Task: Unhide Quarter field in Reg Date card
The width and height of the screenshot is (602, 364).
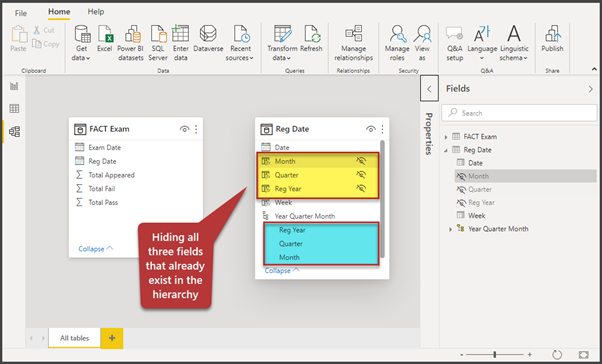Action: coord(361,175)
